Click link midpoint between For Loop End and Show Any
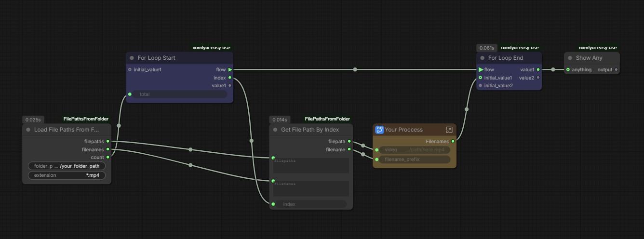 click(553, 70)
